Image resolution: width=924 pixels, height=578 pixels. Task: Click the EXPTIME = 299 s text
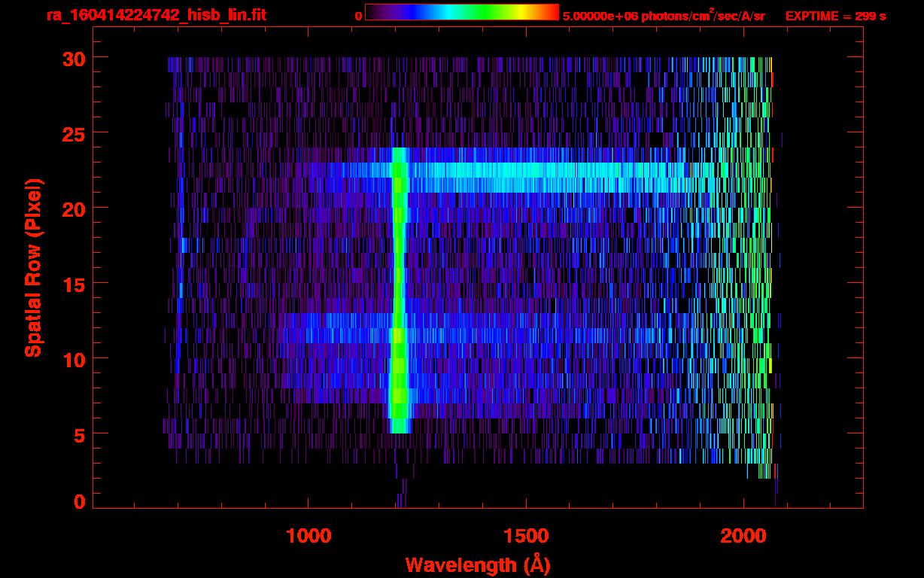(835, 16)
